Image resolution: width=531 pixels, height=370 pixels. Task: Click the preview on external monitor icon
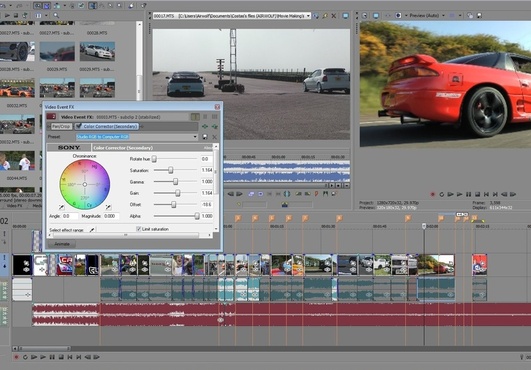(x=376, y=16)
